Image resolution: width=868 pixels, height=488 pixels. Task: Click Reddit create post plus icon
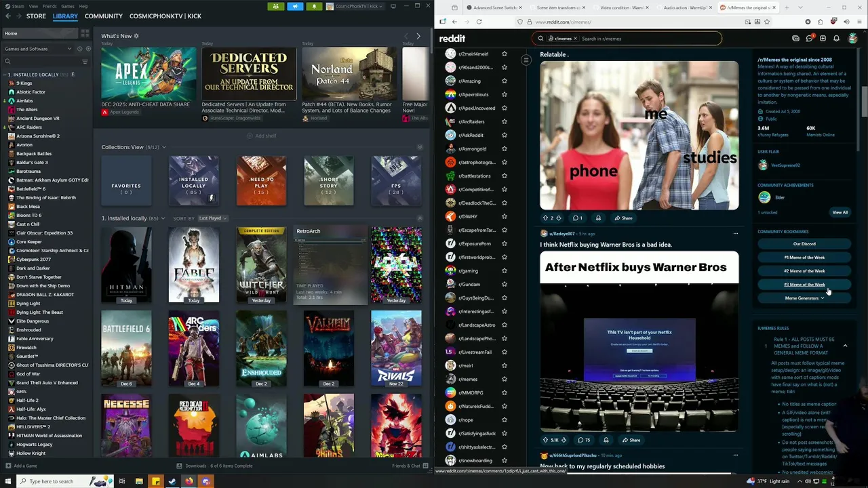823,39
